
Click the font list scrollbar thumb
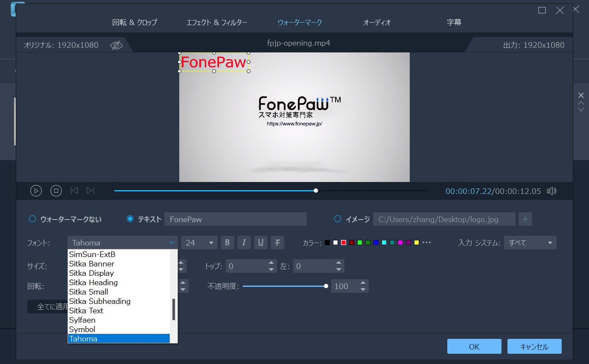pyautogui.click(x=174, y=309)
